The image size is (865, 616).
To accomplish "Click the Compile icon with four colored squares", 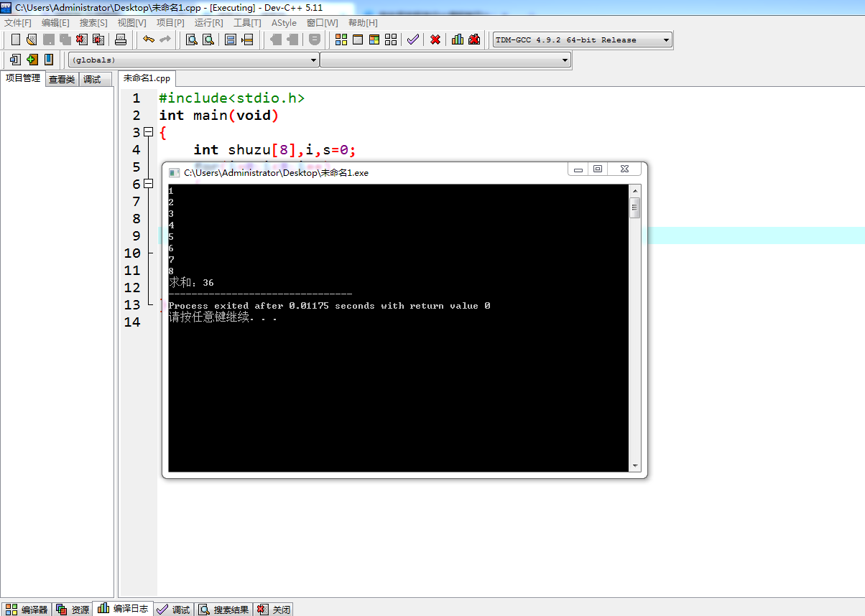I will 341,39.
